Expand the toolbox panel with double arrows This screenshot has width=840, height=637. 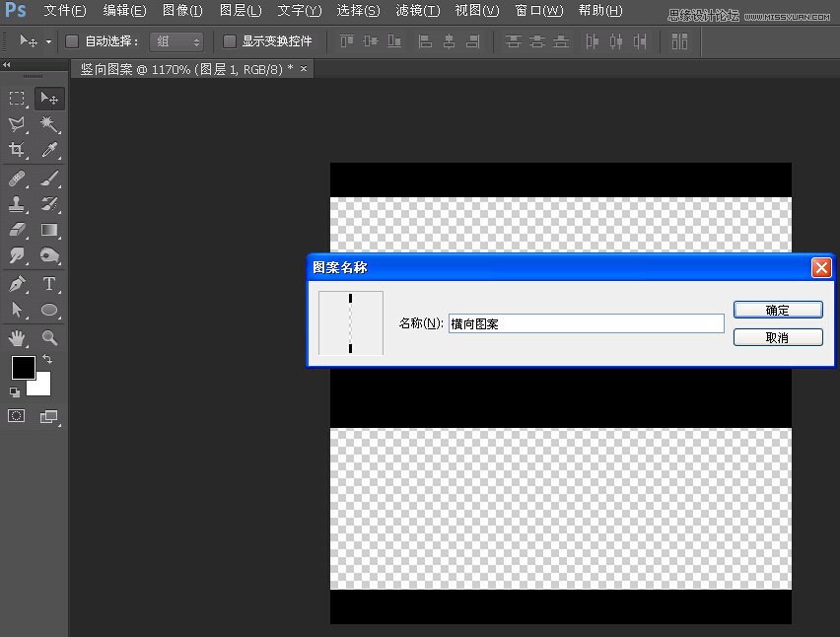tap(6, 64)
